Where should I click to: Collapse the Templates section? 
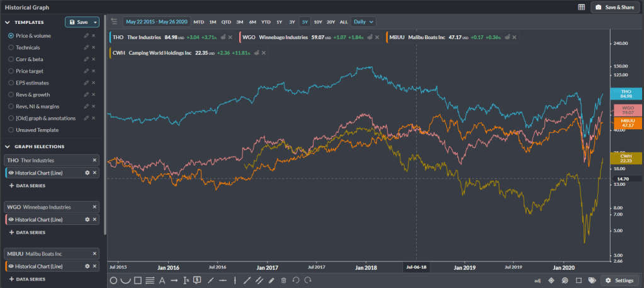pyautogui.click(x=7, y=22)
